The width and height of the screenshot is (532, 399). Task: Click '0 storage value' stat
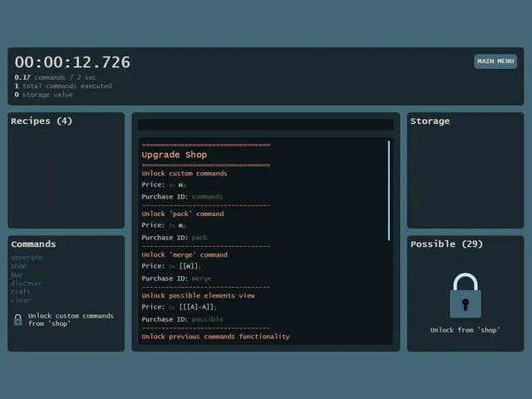43,95
